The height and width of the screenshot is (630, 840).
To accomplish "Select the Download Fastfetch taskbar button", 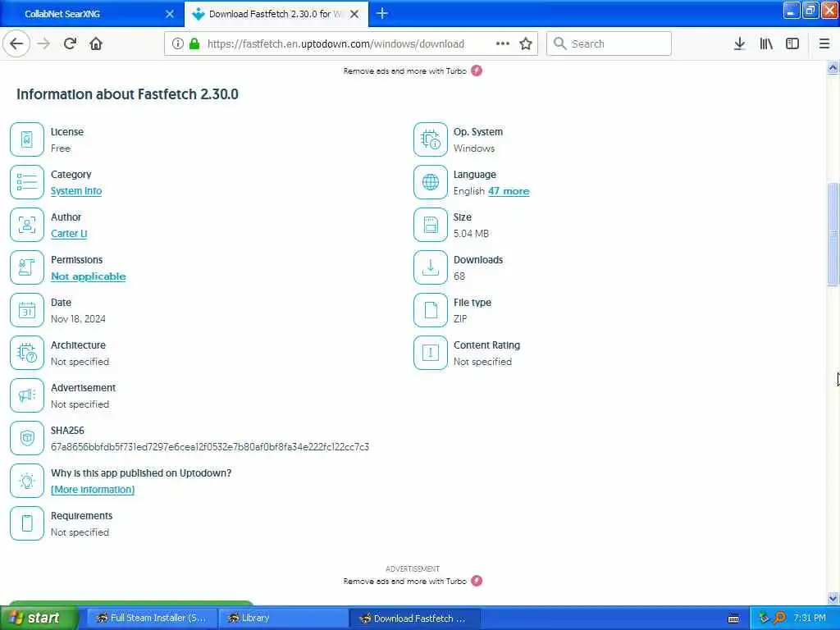I will coord(414,618).
